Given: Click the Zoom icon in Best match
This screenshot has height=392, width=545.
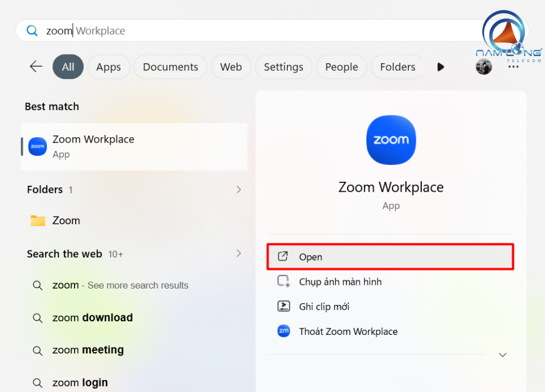Looking at the screenshot, I should coord(38,146).
